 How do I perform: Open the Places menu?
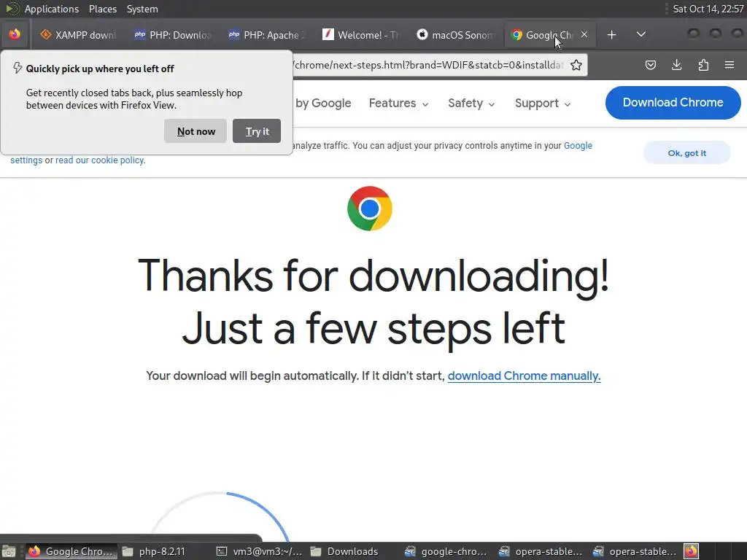pos(102,9)
